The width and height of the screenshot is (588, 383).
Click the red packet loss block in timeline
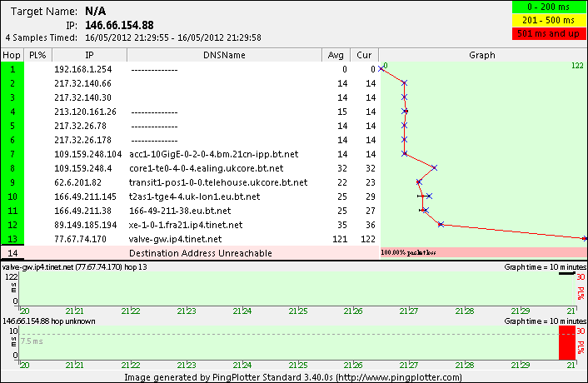[566, 342]
